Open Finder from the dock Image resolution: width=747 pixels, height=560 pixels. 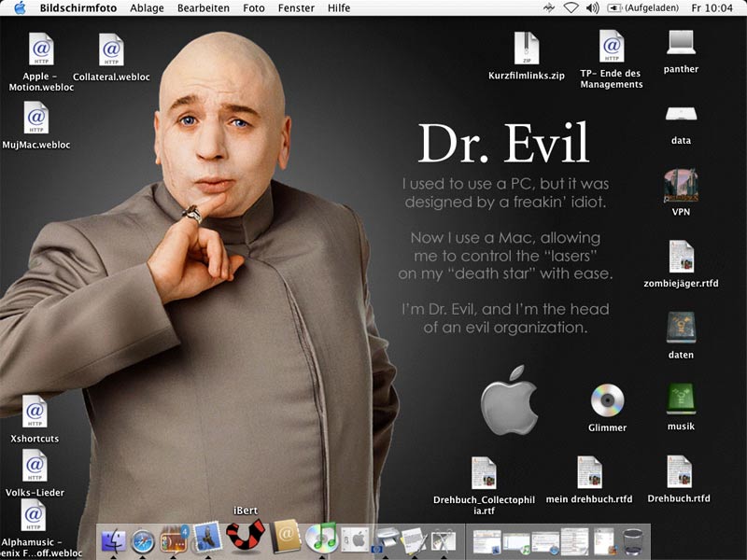click(113, 541)
